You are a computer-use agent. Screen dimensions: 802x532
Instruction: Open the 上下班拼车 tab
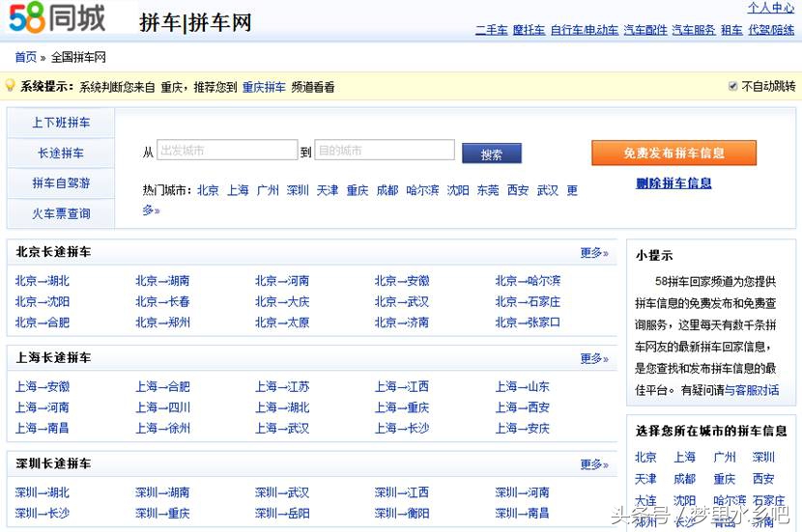click(x=61, y=123)
